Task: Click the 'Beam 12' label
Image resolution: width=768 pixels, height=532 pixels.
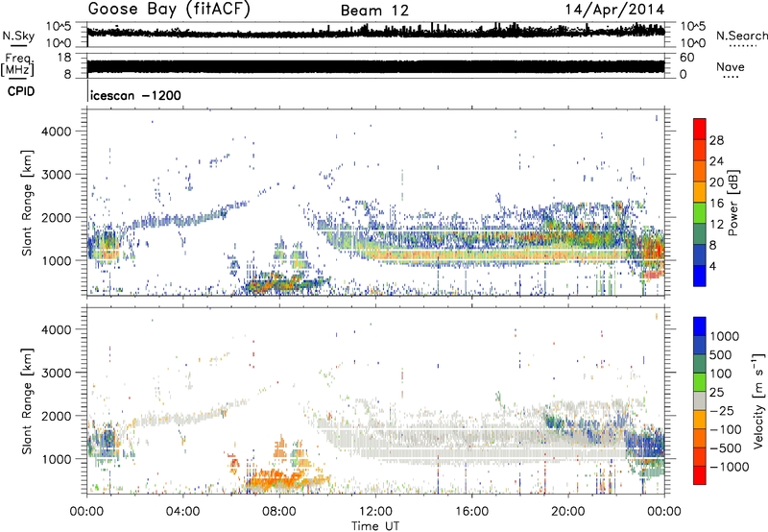Action: tap(374, 11)
